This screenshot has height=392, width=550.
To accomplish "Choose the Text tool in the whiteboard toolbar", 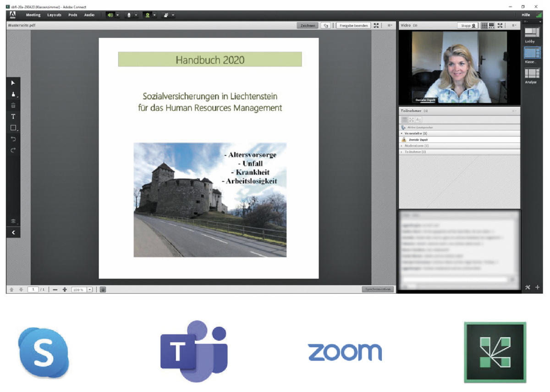I will pos(13,117).
